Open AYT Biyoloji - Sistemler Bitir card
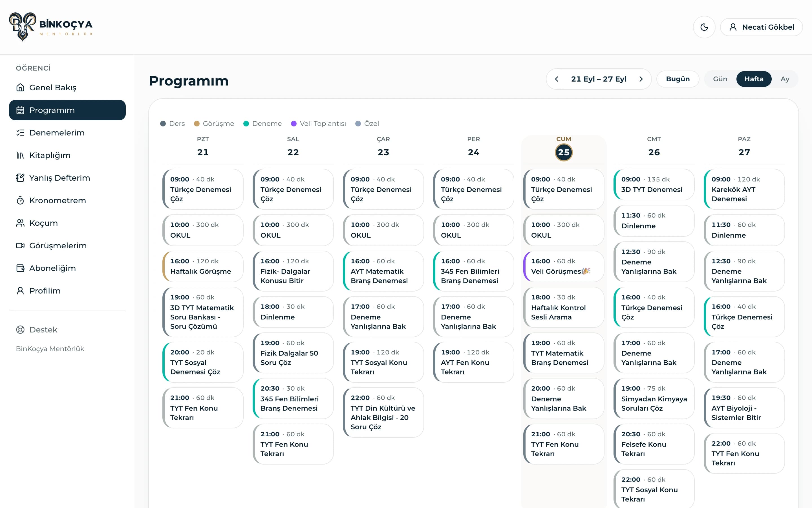Viewport: 812px width, 508px height. [x=744, y=408]
